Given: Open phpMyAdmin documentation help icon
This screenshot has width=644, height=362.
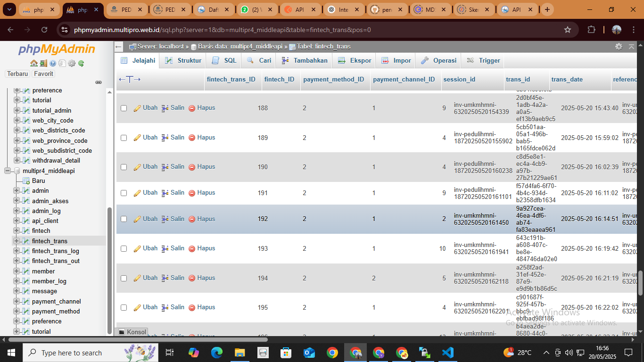Looking at the screenshot, I should pyautogui.click(x=53, y=63).
